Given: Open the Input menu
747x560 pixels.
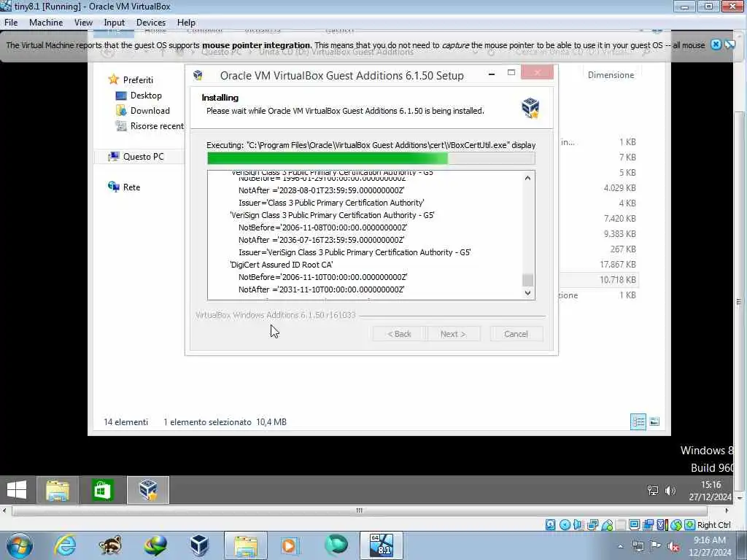Looking at the screenshot, I should 114,23.
